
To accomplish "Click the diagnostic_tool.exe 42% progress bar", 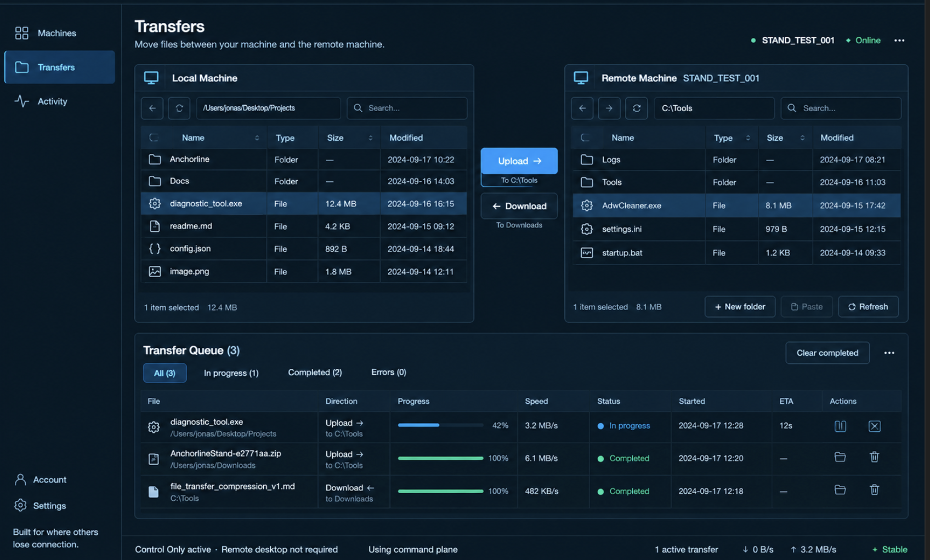I will [x=440, y=425].
